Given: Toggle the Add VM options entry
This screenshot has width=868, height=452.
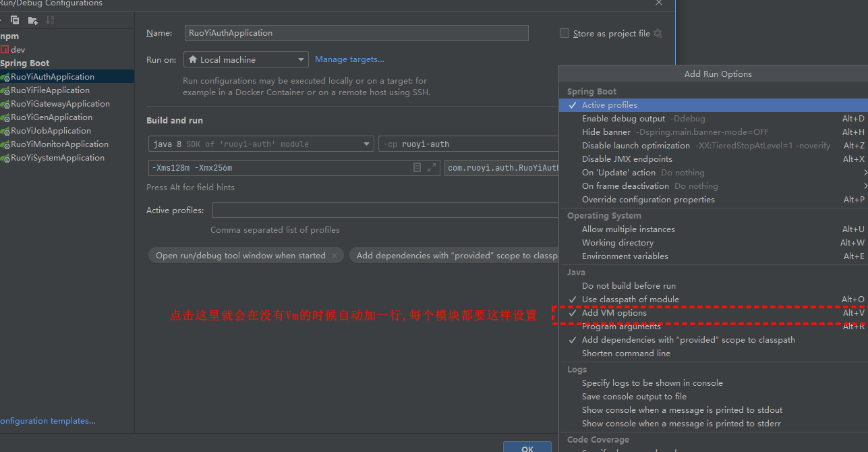Looking at the screenshot, I should 714,313.
